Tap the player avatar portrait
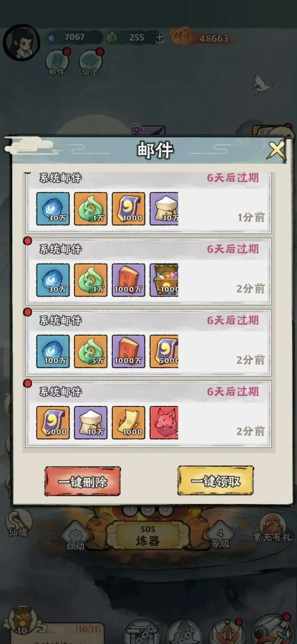 [21, 43]
